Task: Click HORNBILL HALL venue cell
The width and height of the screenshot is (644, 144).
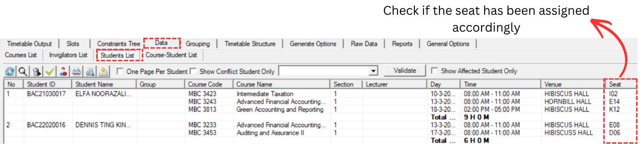Action: [x=568, y=102]
